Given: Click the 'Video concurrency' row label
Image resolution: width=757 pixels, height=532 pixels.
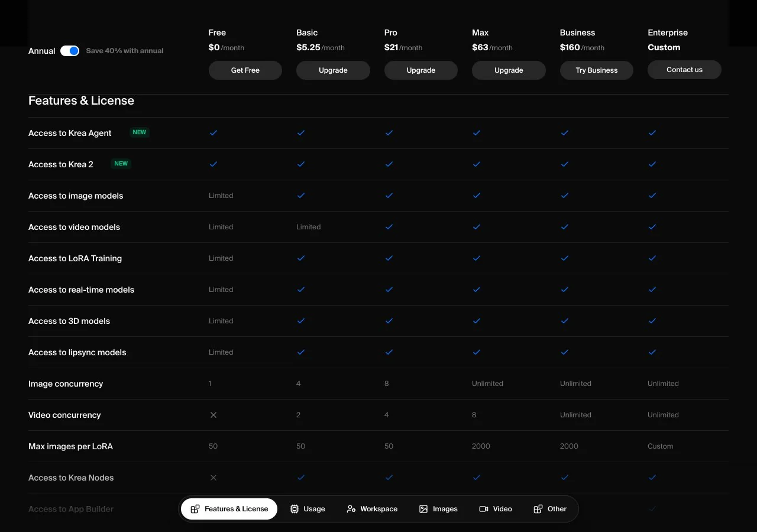Looking at the screenshot, I should (64, 415).
